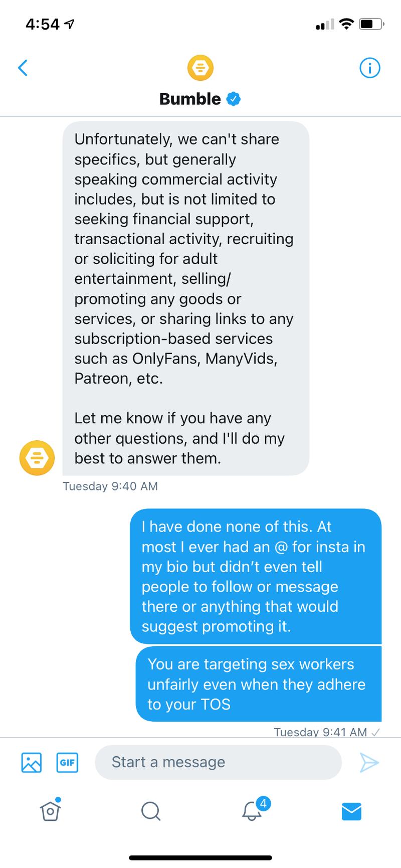Tap the blue 'I have done none' message
Image resolution: width=401 pixels, height=868 pixels.
click(255, 576)
